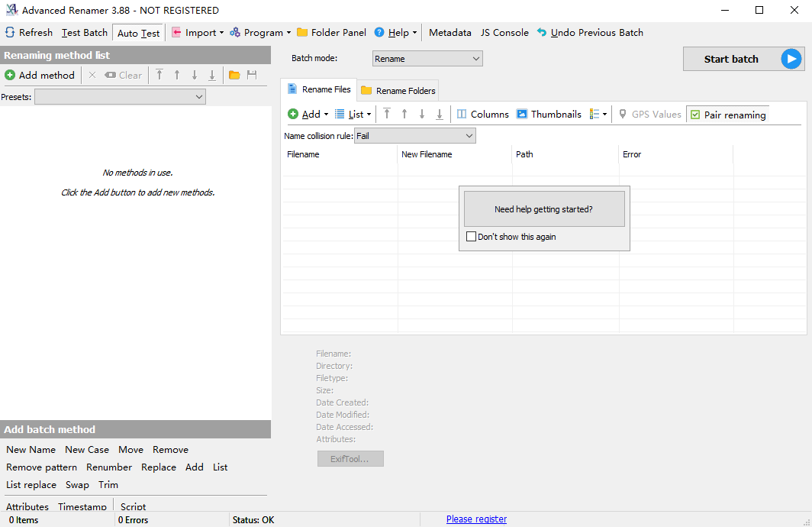Click the green Add method button
The image size is (812, 527).
[x=40, y=75]
